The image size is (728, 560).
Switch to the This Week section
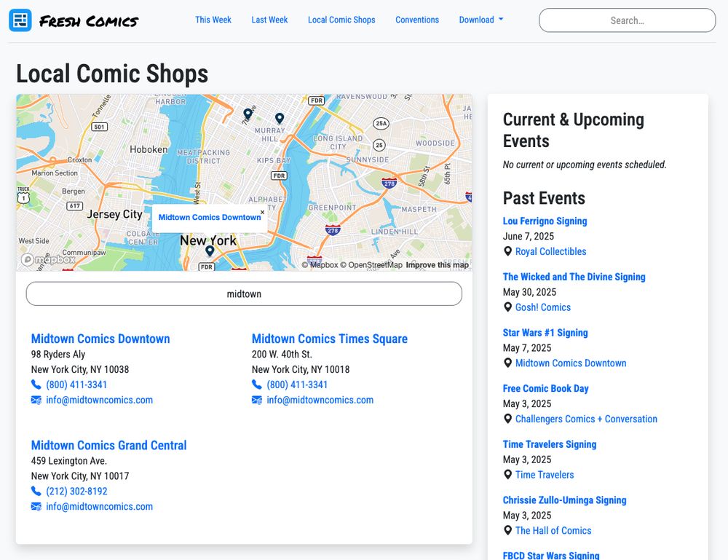(x=213, y=20)
